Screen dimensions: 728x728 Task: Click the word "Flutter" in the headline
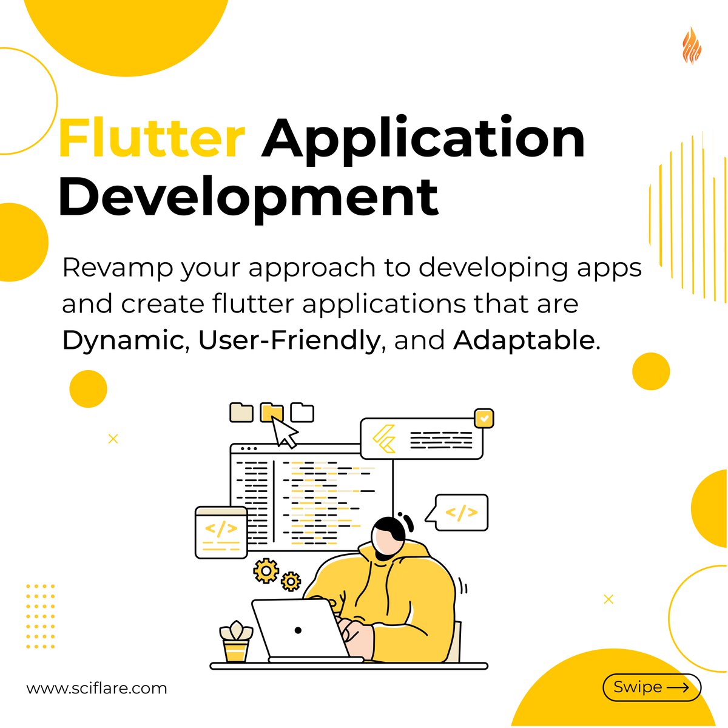click(x=152, y=138)
